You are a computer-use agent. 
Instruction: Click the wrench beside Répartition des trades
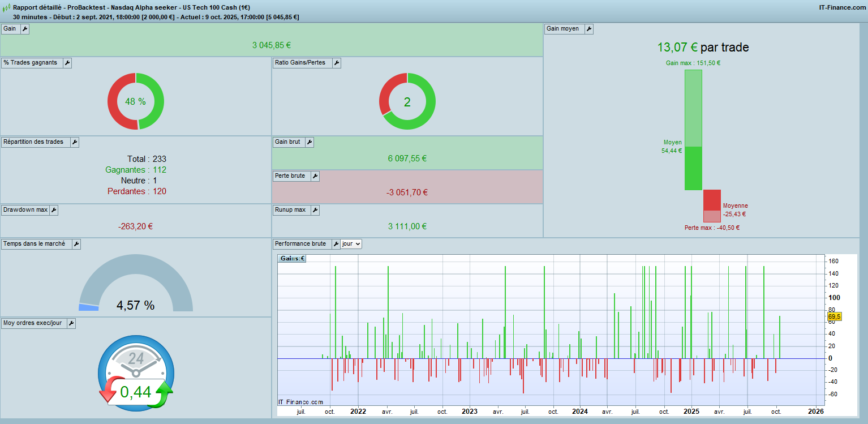[x=74, y=142]
